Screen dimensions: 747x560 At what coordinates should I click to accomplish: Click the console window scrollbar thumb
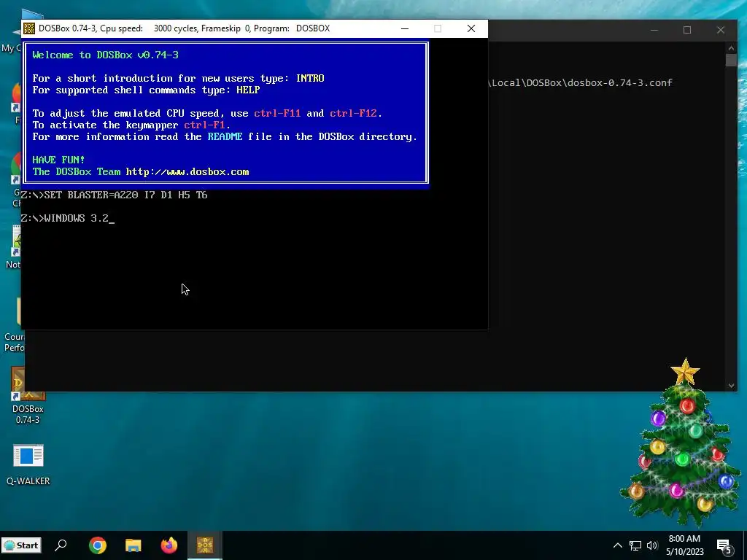[x=731, y=60]
